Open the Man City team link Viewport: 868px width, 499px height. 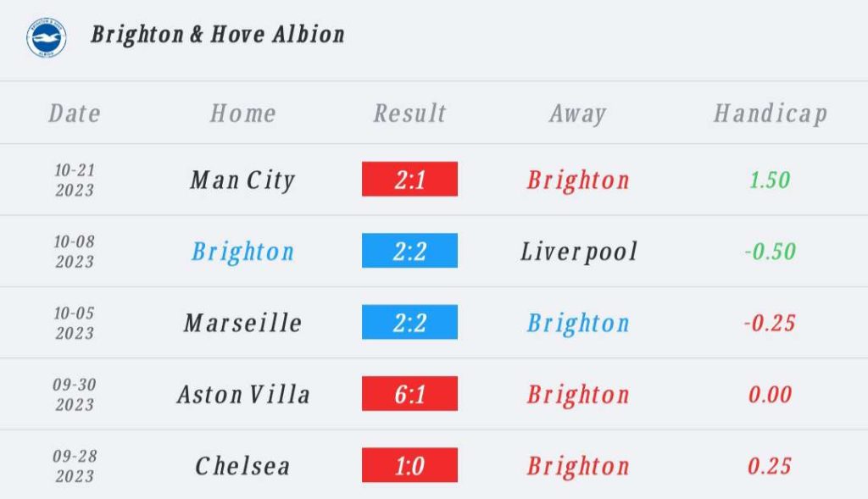[242, 180]
